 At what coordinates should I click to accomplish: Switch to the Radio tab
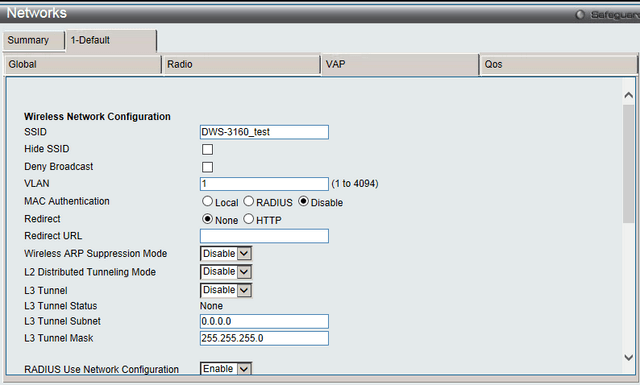242,65
